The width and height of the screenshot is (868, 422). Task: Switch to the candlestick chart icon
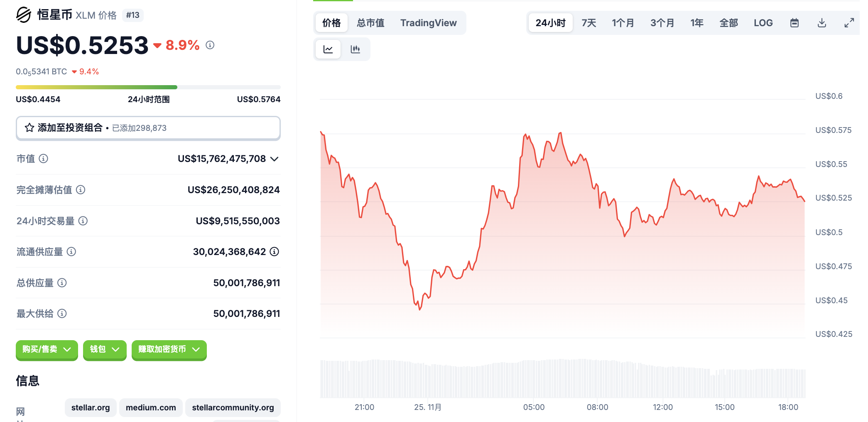(356, 49)
